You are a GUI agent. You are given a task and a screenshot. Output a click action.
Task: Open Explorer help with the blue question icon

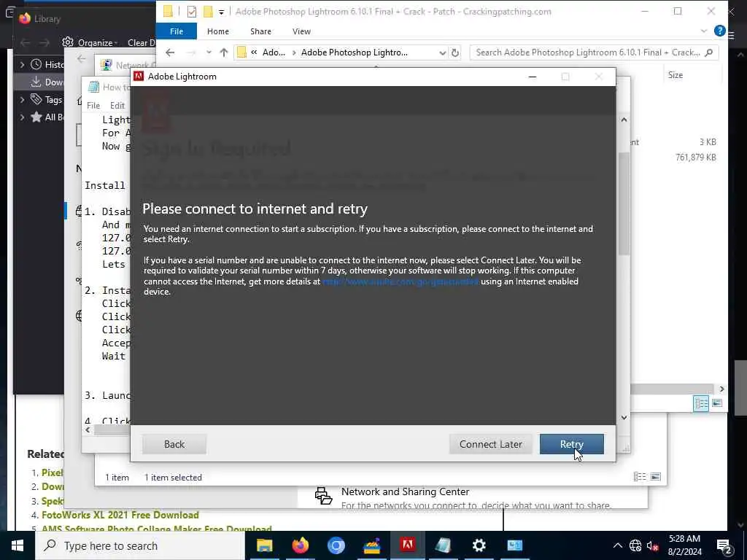[719, 31]
